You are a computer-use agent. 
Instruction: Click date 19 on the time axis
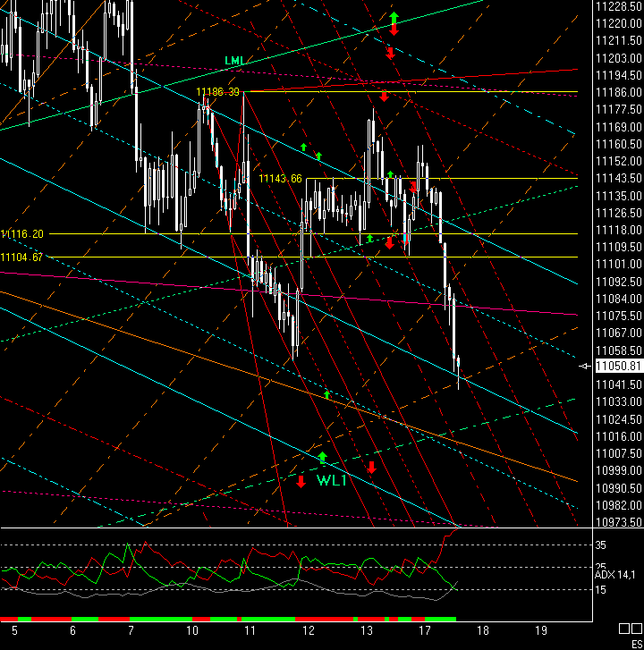pyautogui.click(x=541, y=631)
